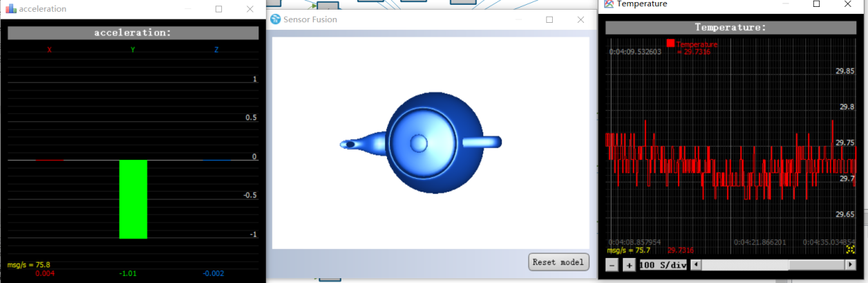The height and width of the screenshot is (283, 868).
Task: Click the -1.01 Y value
Action: [129, 273]
